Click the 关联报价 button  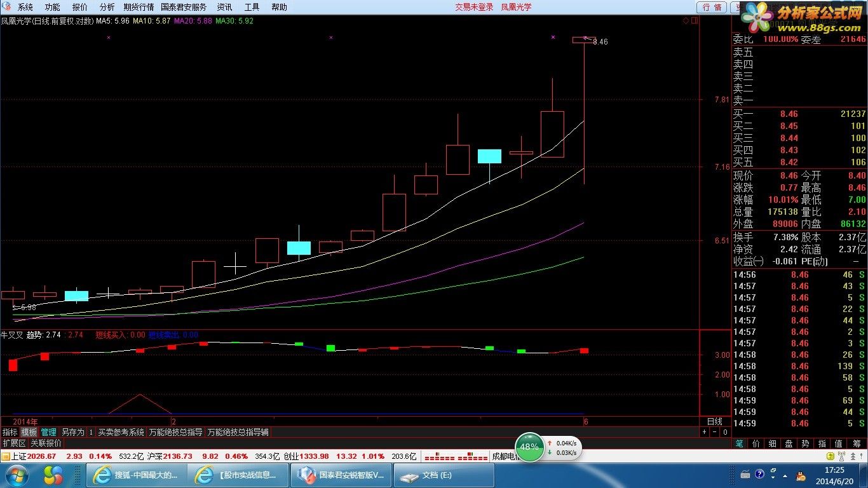pyautogui.click(x=46, y=443)
